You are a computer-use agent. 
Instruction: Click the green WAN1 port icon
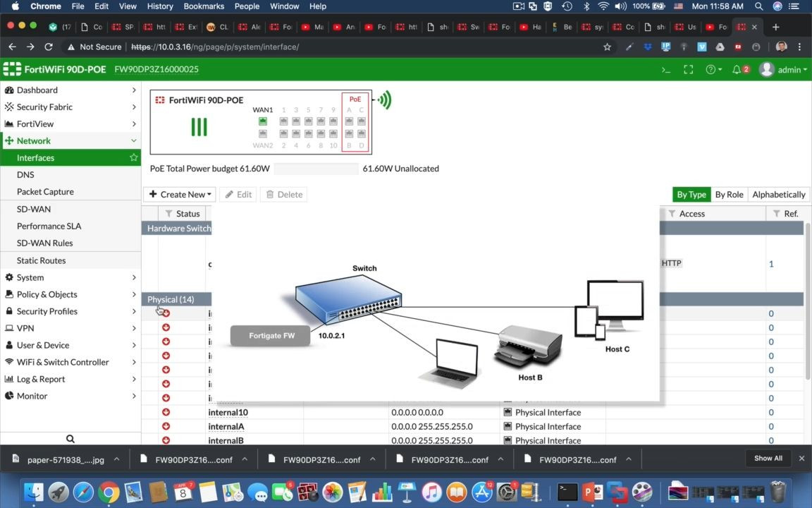[263, 121]
